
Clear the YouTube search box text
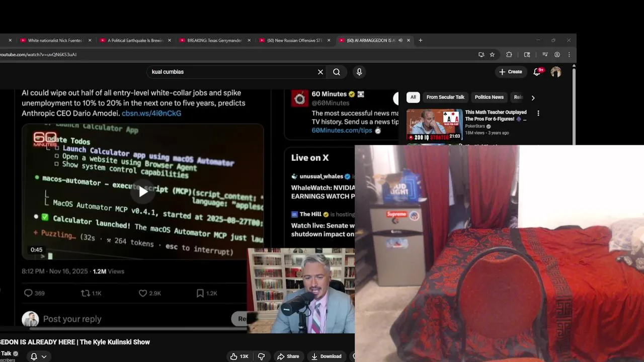[x=320, y=72]
